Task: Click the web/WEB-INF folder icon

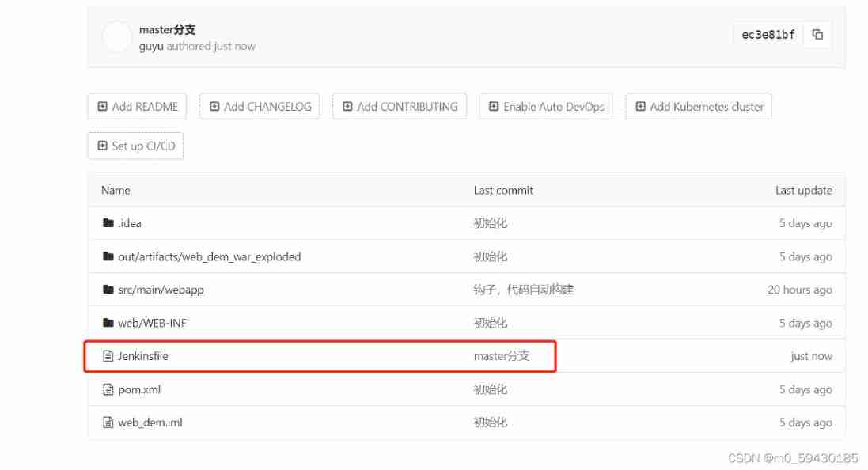Action: click(108, 323)
